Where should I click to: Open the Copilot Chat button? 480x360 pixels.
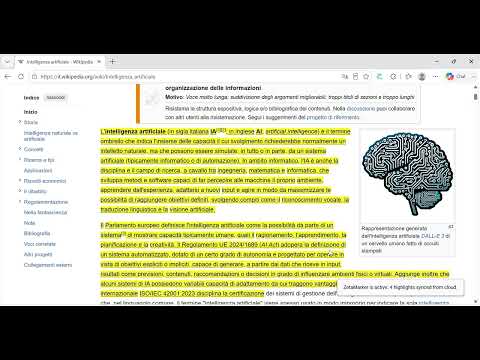click(x=456, y=76)
